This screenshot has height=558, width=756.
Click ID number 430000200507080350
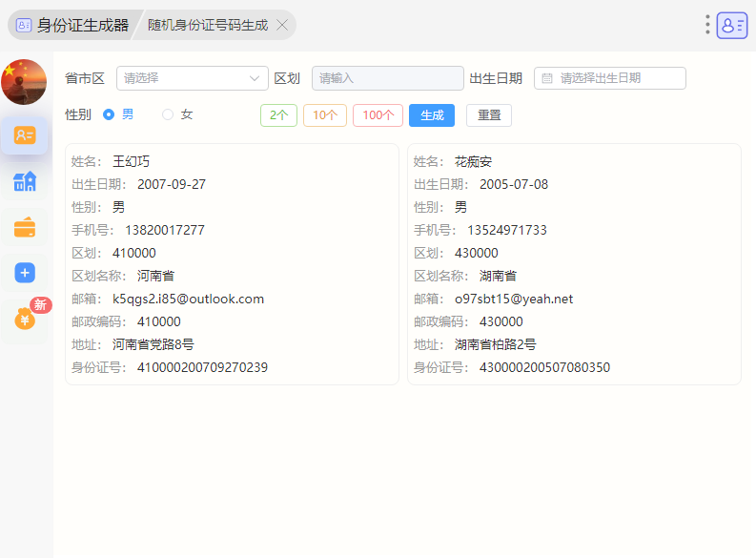click(544, 367)
